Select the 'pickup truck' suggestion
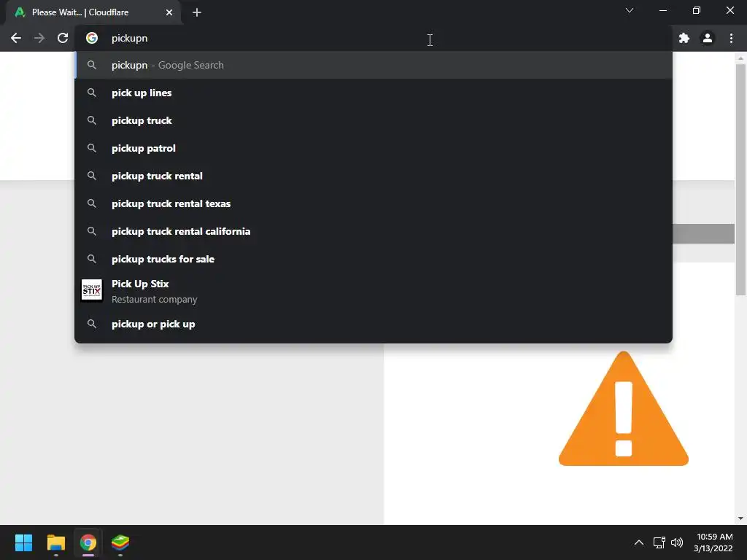The width and height of the screenshot is (747, 560). [x=373, y=120]
